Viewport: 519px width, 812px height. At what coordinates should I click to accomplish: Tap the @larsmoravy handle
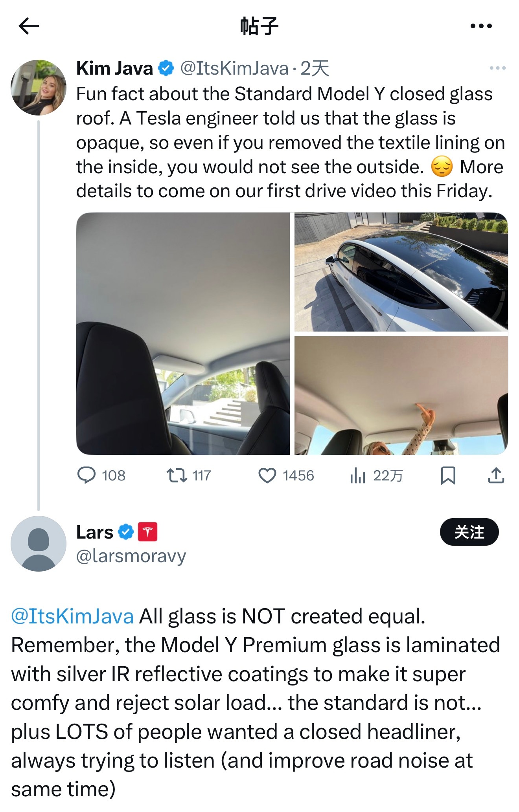(x=131, y=556)
